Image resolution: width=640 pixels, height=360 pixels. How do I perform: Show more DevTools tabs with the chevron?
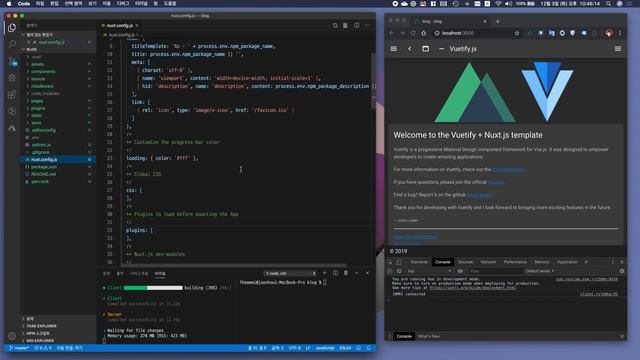coord(586,262)
